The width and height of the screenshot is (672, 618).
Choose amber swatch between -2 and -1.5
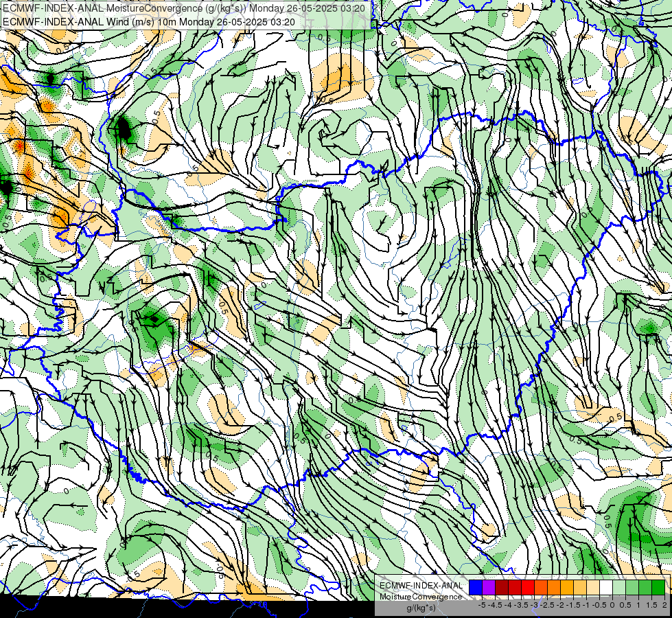[x=567, y=588]
